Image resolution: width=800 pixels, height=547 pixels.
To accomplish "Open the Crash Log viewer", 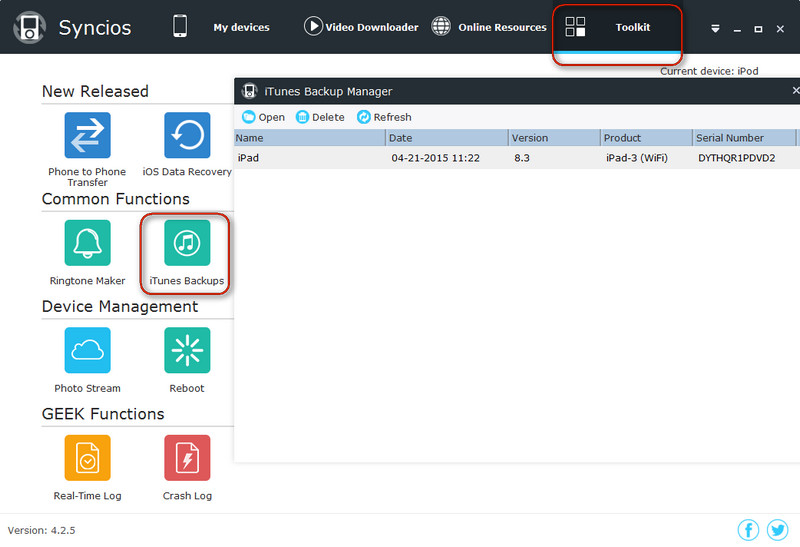I will tap(187, 458).
